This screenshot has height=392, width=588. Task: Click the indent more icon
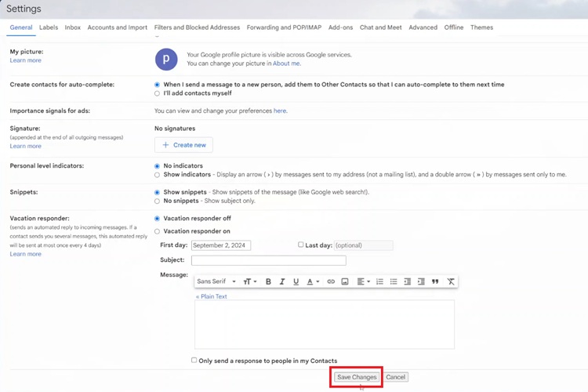click(x=421, y=281)
